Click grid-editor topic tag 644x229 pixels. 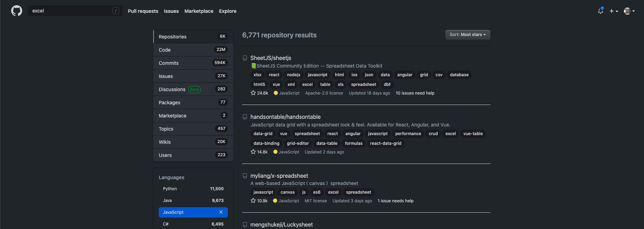tap(298, 143)
